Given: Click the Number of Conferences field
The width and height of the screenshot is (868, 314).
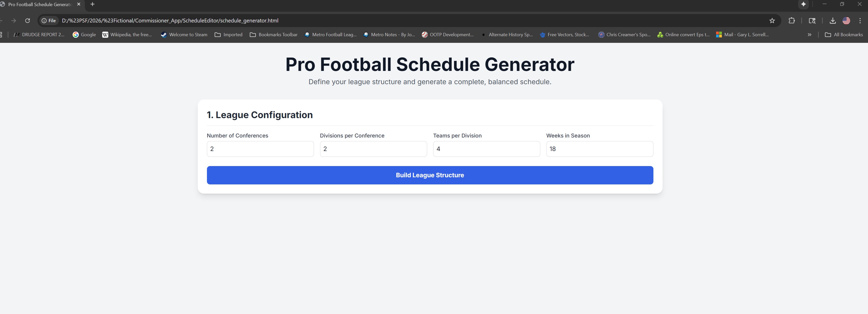Looking at the screenshot, I should click(x=260, y=149).
